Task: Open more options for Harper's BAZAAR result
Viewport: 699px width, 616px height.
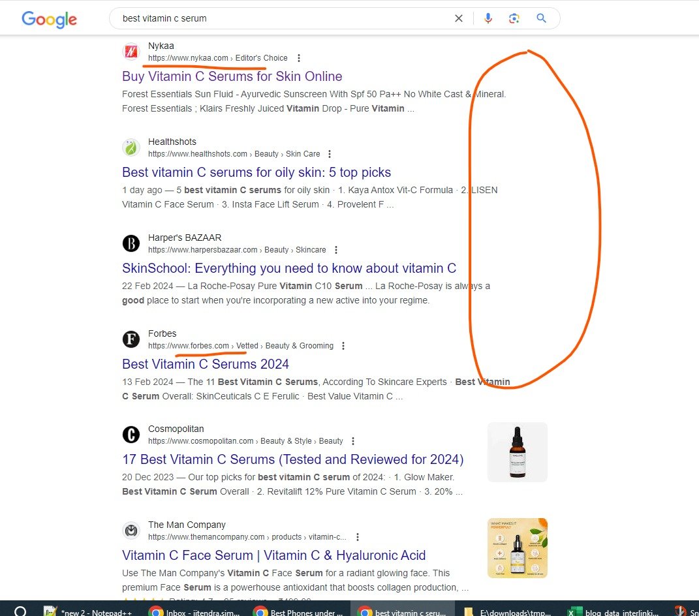Action: pos(336,250)
